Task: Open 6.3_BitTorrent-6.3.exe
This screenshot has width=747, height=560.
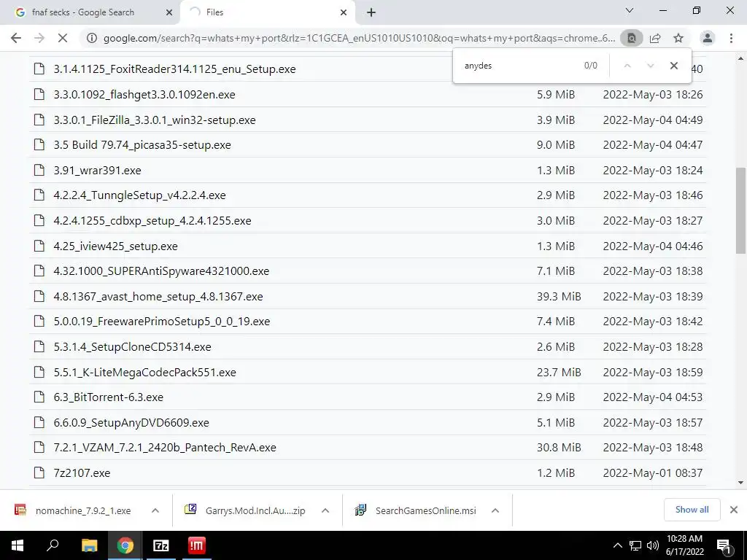Action: coord(108,397)
